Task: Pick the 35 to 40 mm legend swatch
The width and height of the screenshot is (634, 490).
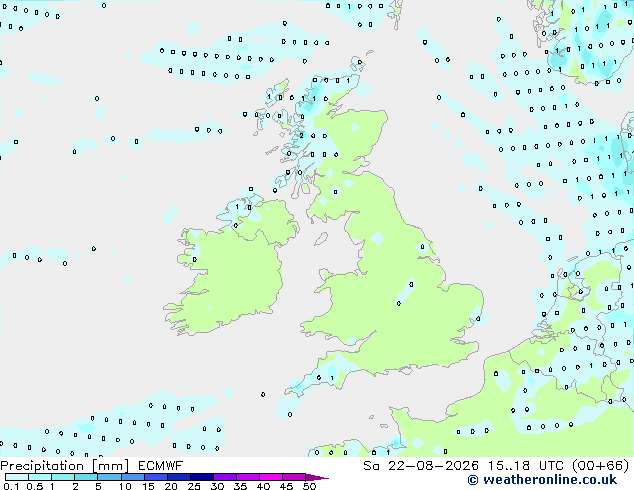Action: [x=247, y=477]
